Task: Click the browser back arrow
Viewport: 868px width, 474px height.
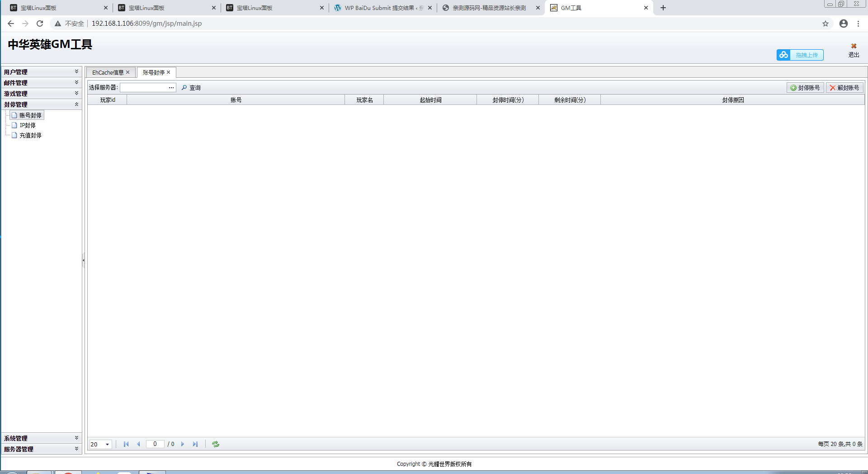Action: 11,24
